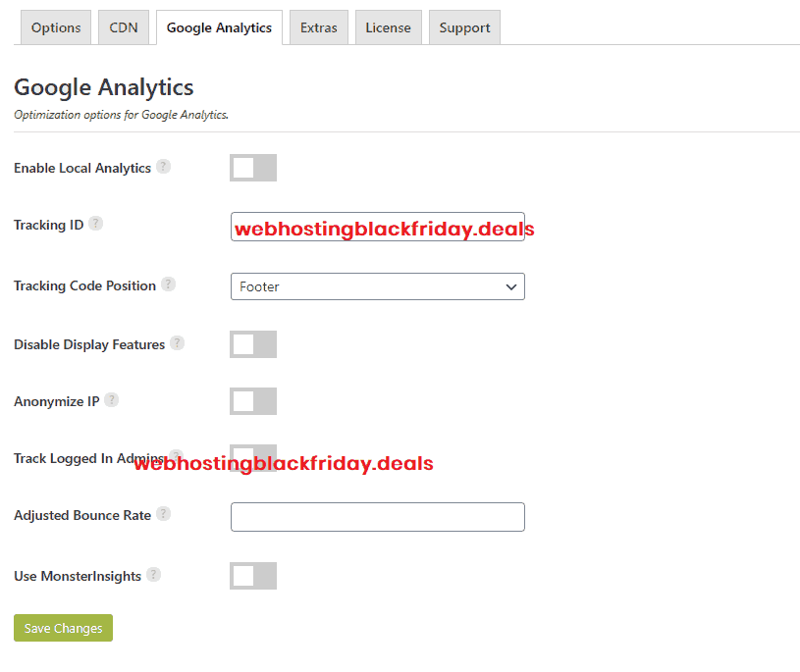Click the Tracking ID input field

coord(378,227)
